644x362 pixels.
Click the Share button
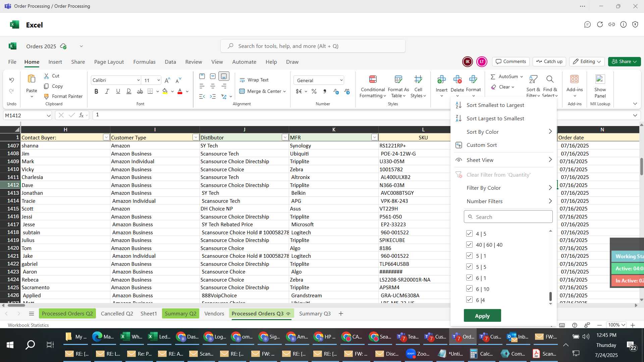[624, 62]
